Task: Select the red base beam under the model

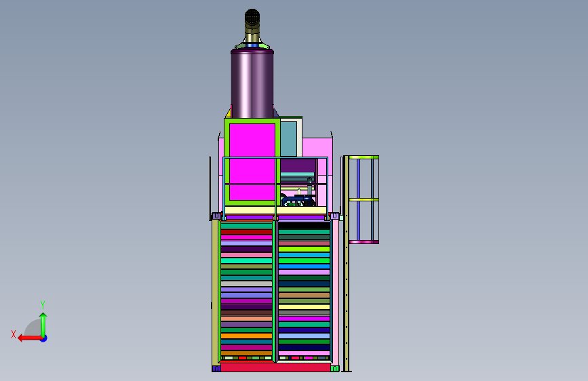Action: point(275,367)
